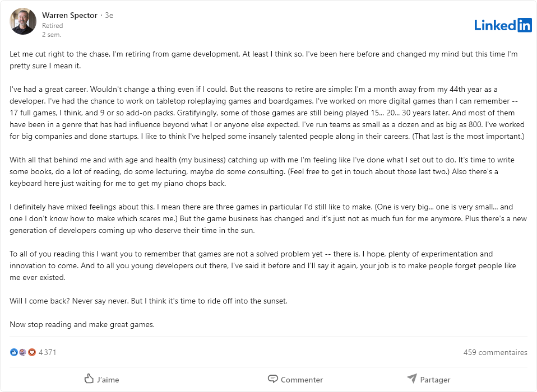Viewport: 537px width, 392px height.
Task: Click the 'Retired' headline under the name
Action: coord(52,26)
